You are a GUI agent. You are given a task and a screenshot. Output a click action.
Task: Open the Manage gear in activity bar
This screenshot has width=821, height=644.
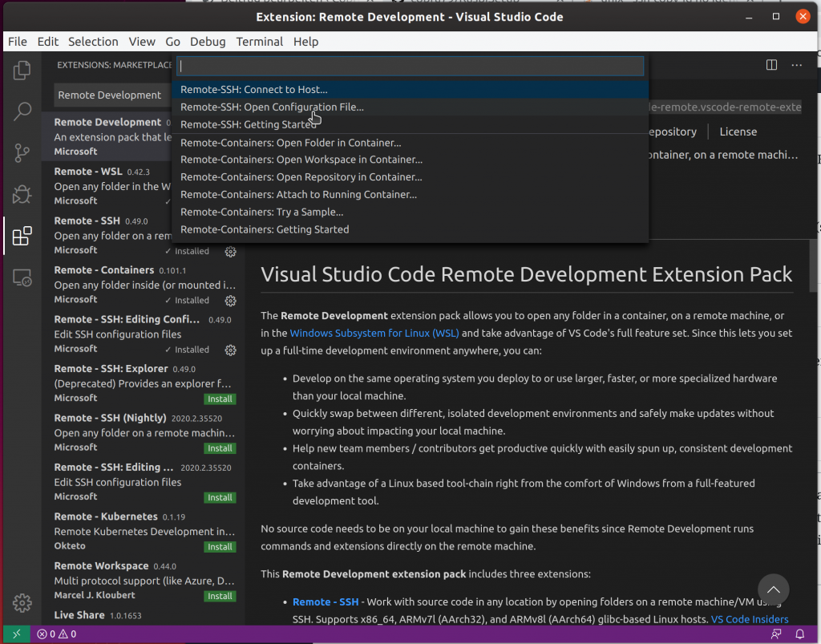click(x=22, y=603)
